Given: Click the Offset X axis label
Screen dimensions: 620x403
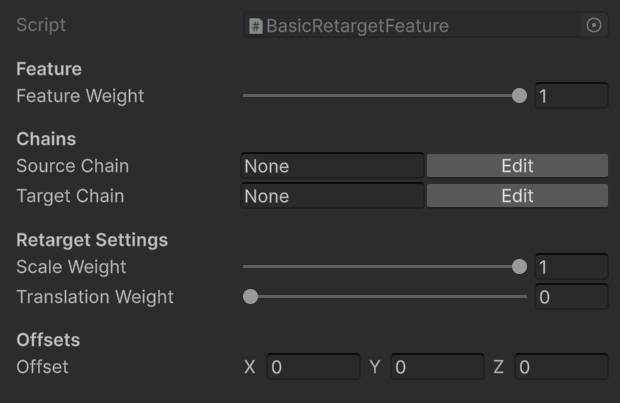Looking at the screenshot, I should click(250, 367).
